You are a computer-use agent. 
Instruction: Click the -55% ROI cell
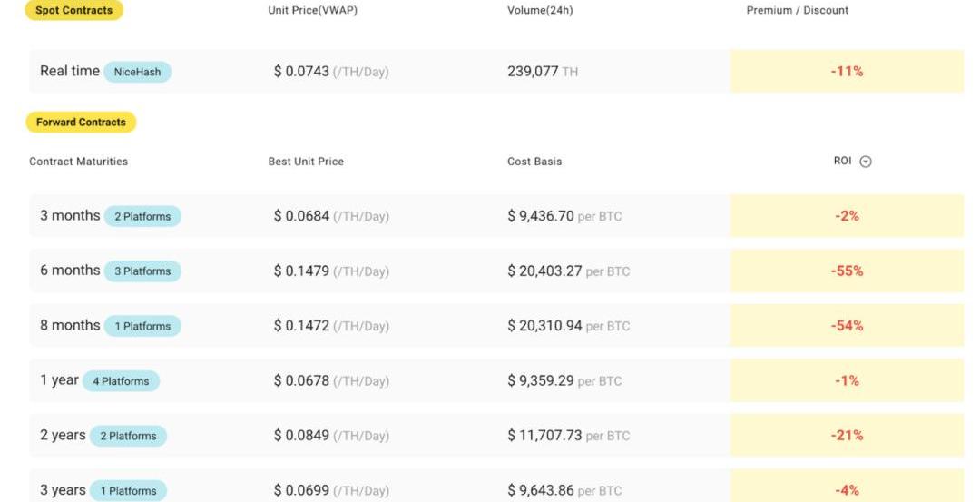(847, 271)
